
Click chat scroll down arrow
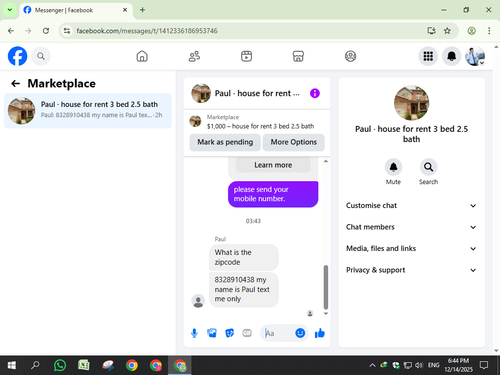326,314
